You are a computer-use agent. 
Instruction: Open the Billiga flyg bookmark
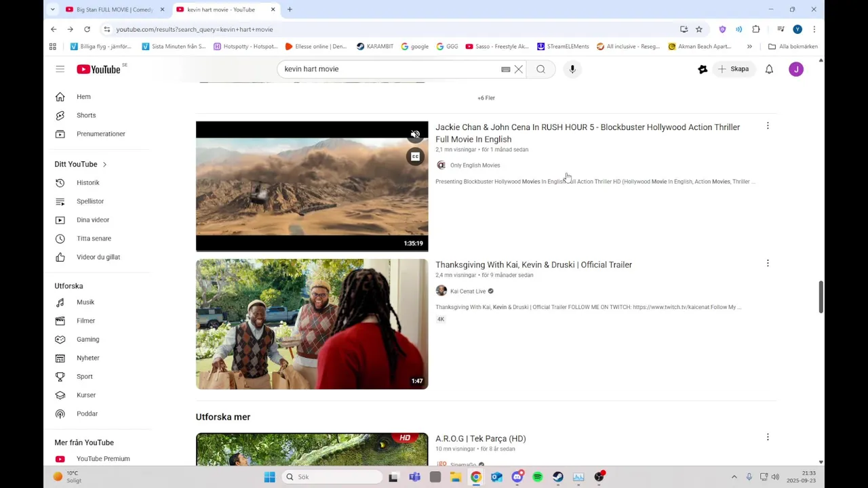101,47
